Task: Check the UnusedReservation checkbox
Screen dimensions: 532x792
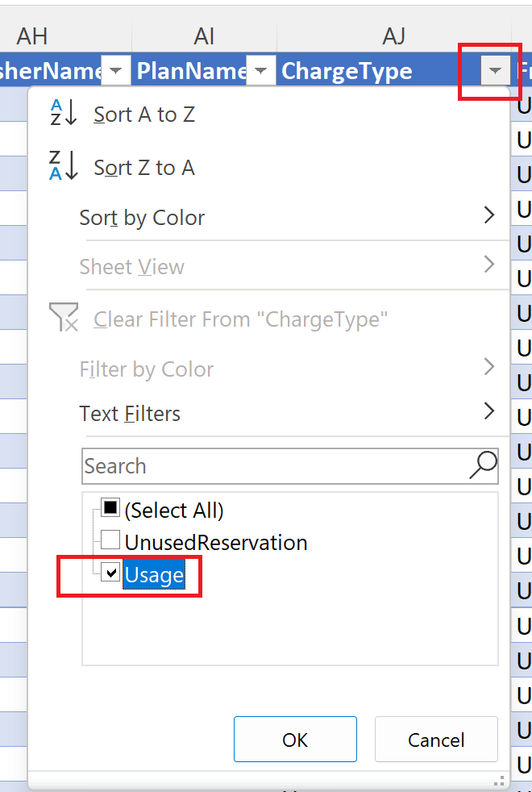Action: tap(111, 541)
